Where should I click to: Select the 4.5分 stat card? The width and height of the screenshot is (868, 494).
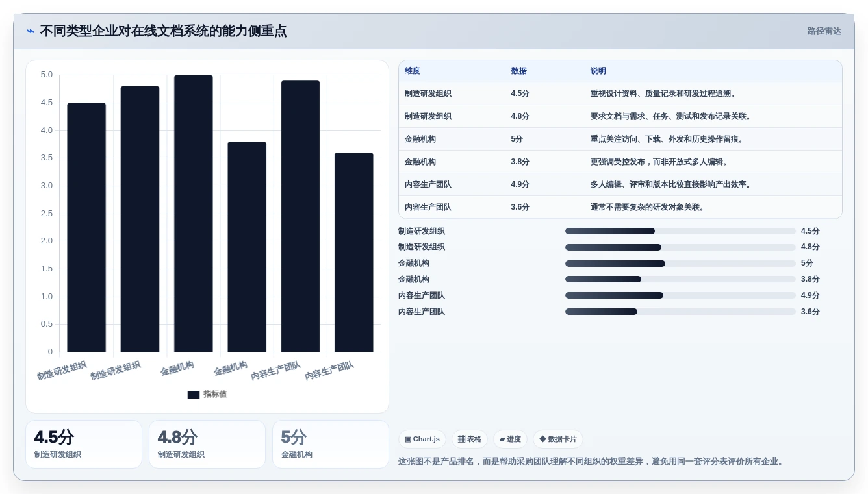click(84, 445)
